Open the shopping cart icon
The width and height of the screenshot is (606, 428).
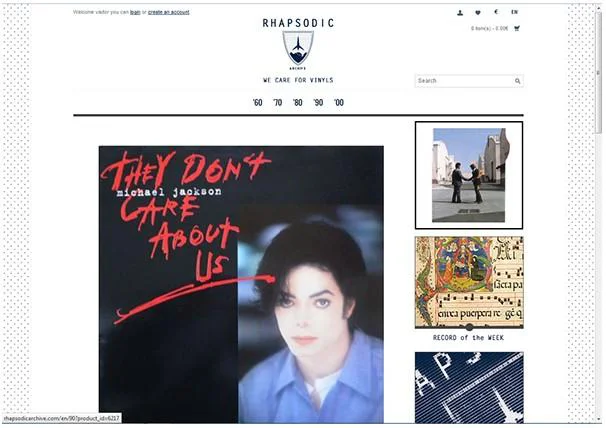click(x=517, y=28)
